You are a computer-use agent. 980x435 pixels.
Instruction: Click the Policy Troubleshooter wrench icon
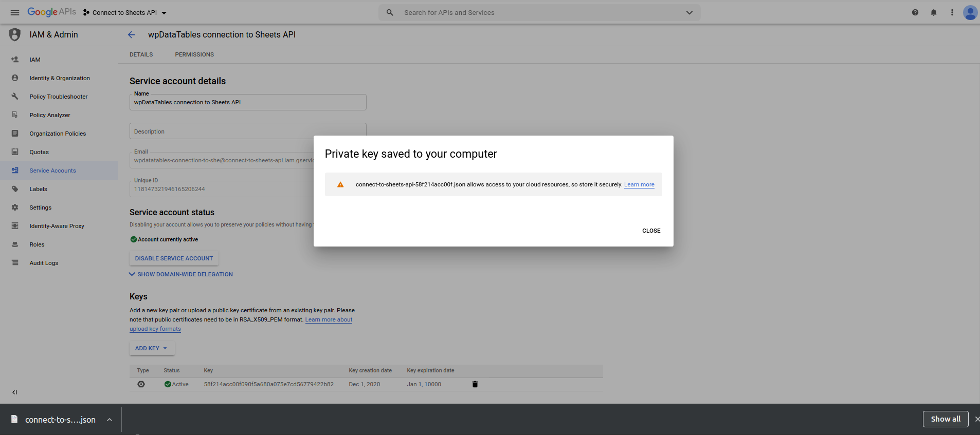pos(15,97)
